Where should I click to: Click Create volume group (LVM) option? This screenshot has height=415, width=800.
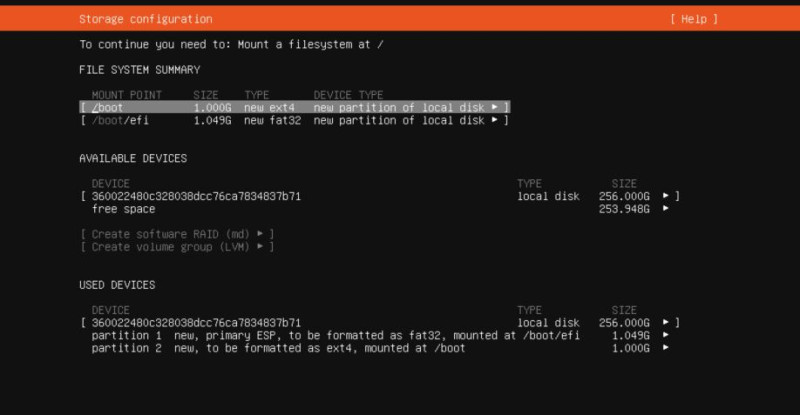(x=177, y=247)
